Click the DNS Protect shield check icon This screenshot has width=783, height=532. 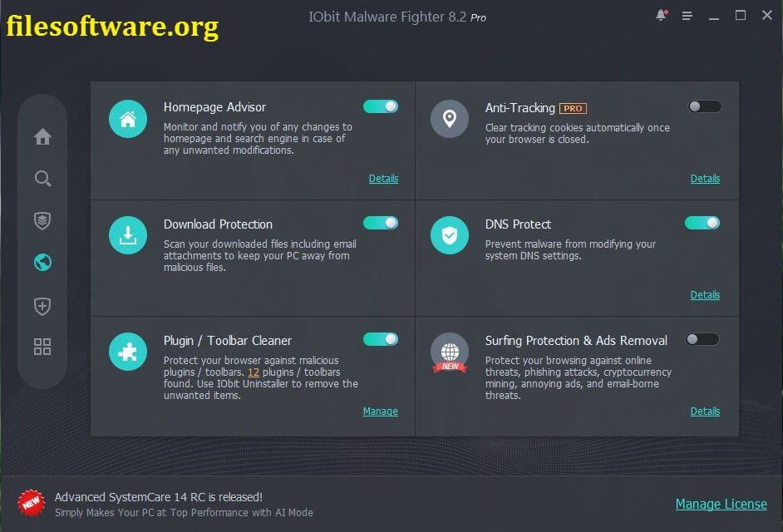tap(450, 235)
